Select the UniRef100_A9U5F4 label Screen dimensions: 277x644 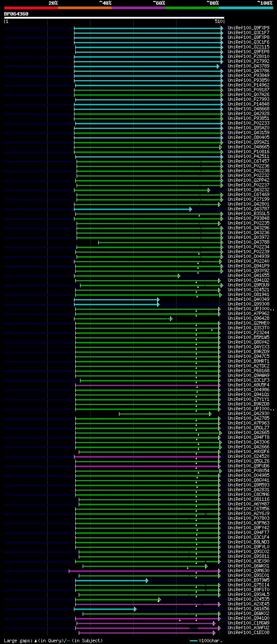pyautogui.click(x=248, y=385)
